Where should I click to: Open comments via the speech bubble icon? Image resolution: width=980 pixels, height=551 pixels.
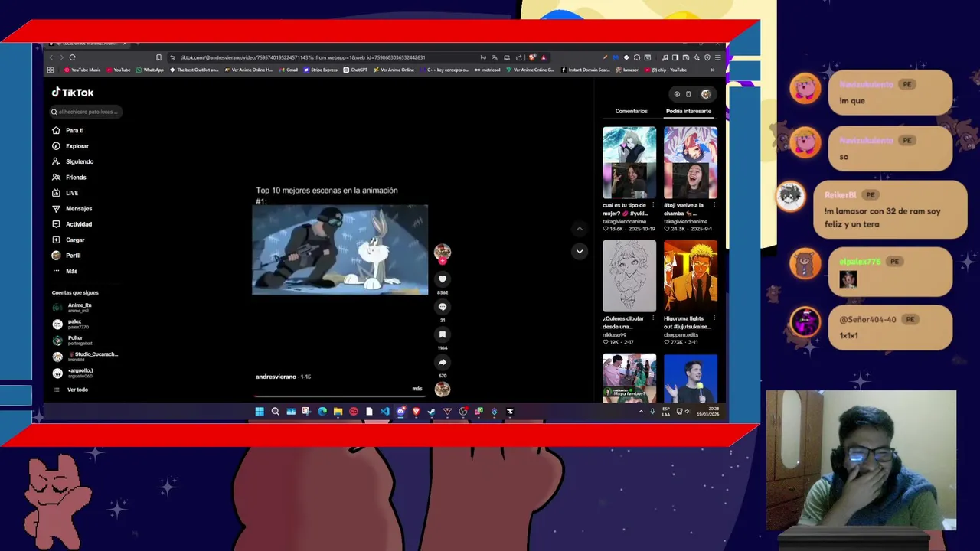click(442, 307)
